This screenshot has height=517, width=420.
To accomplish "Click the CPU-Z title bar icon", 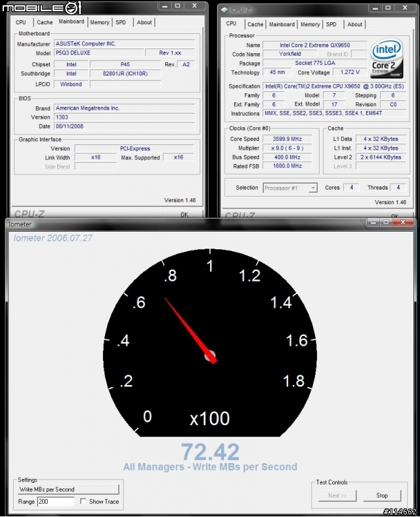I will pyautogui.click(x=224, y=10).
